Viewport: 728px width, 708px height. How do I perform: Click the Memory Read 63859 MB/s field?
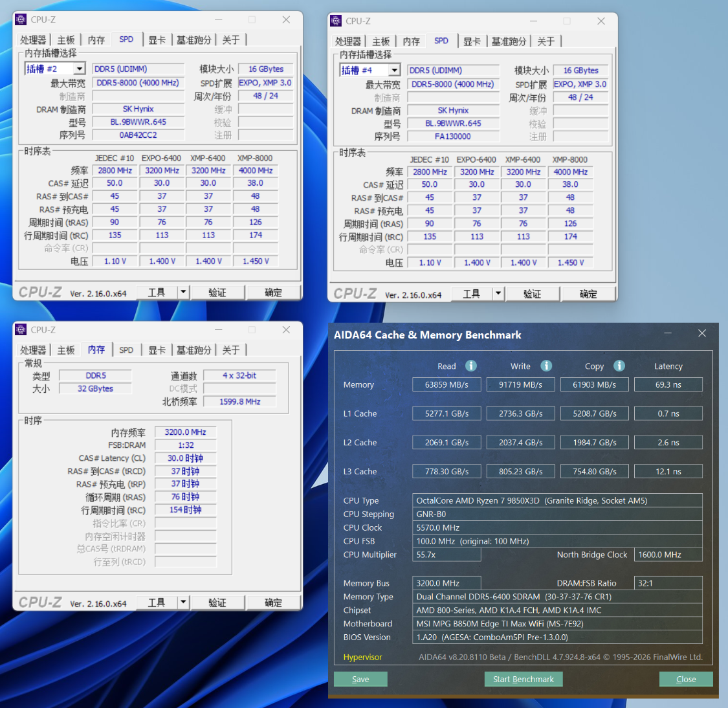447,384
